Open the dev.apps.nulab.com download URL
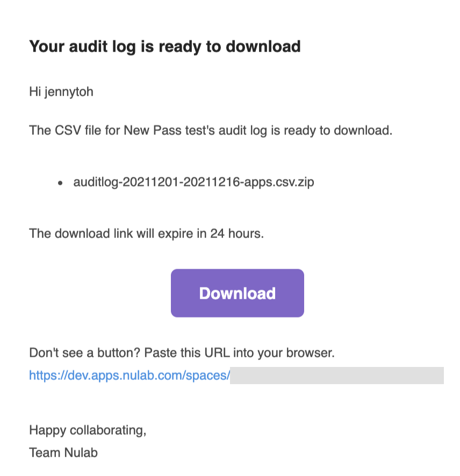 pos(129,376)
